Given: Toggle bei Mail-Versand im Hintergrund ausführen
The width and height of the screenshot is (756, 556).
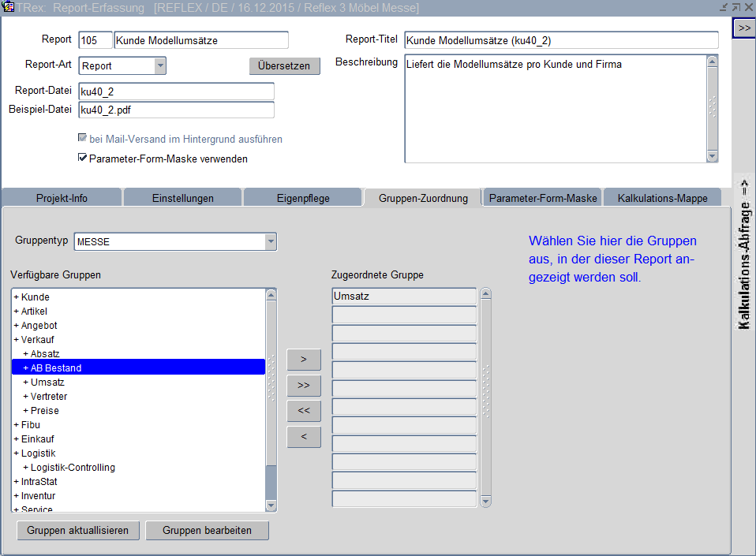Looking at the screenshot, I should click(82, 139).
